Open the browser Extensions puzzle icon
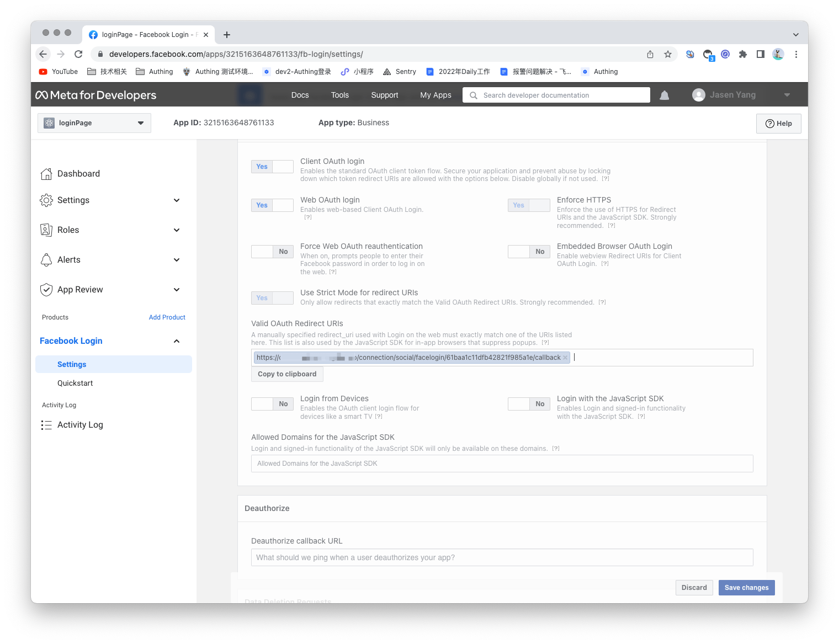839x644 pixels. pos(743,54)
